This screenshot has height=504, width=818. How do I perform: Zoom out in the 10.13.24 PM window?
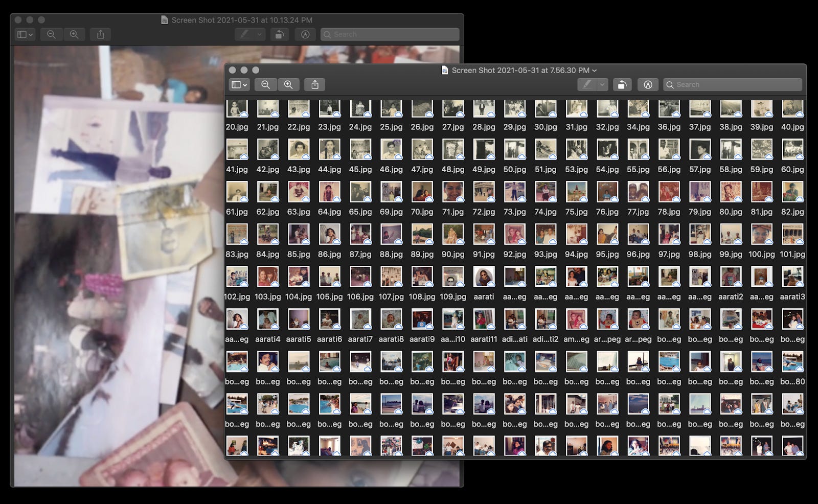point(51,34)
